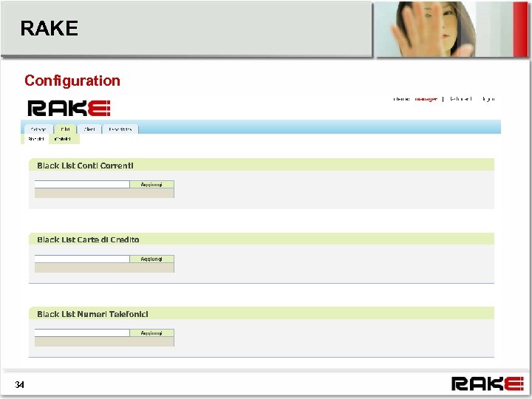This screenshot has width=532, height=399.
Task: Click the 'Black List Numeri Telefonici' heading
Action: coord(92,314)
